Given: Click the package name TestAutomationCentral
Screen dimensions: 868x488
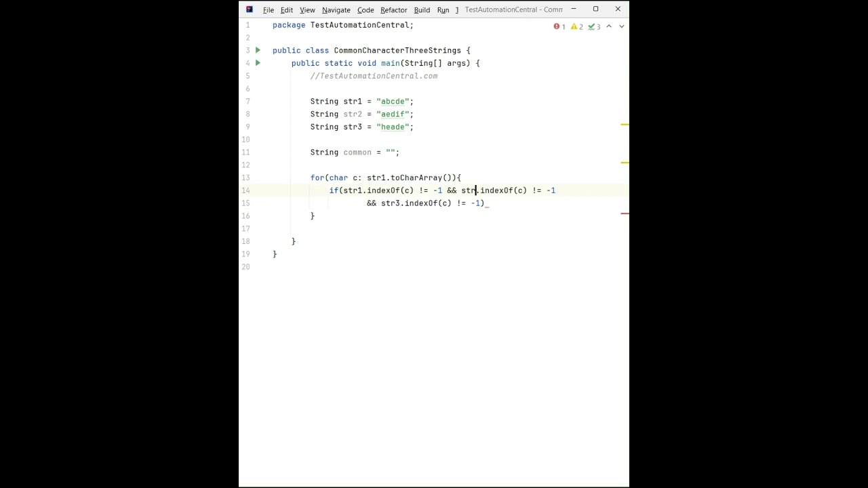Looking at the screenshot, I should point(359,25).
